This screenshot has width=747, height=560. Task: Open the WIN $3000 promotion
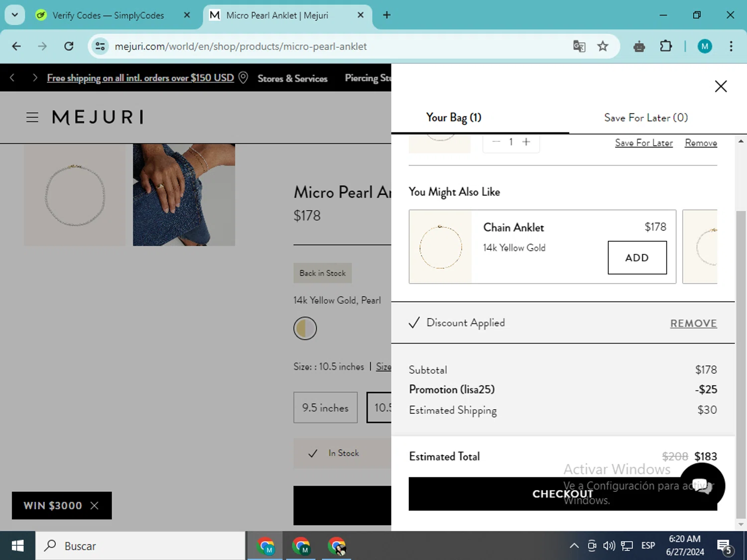coord(53,505)
